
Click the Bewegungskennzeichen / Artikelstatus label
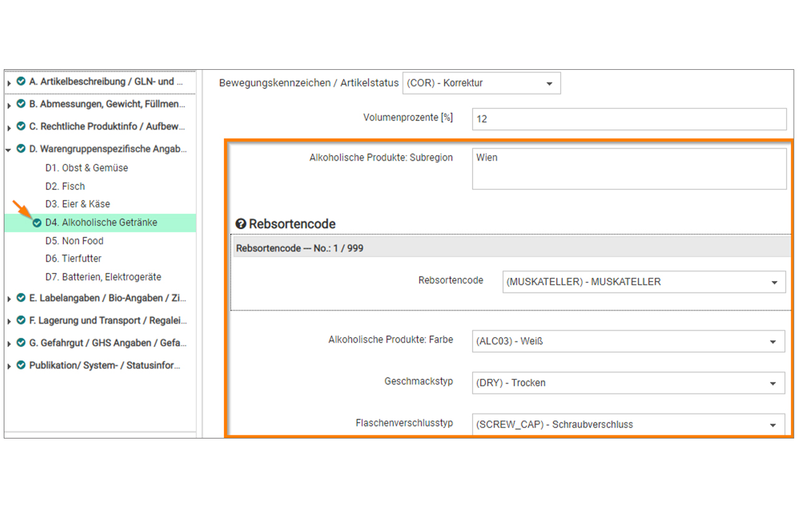tap(309, 83)
